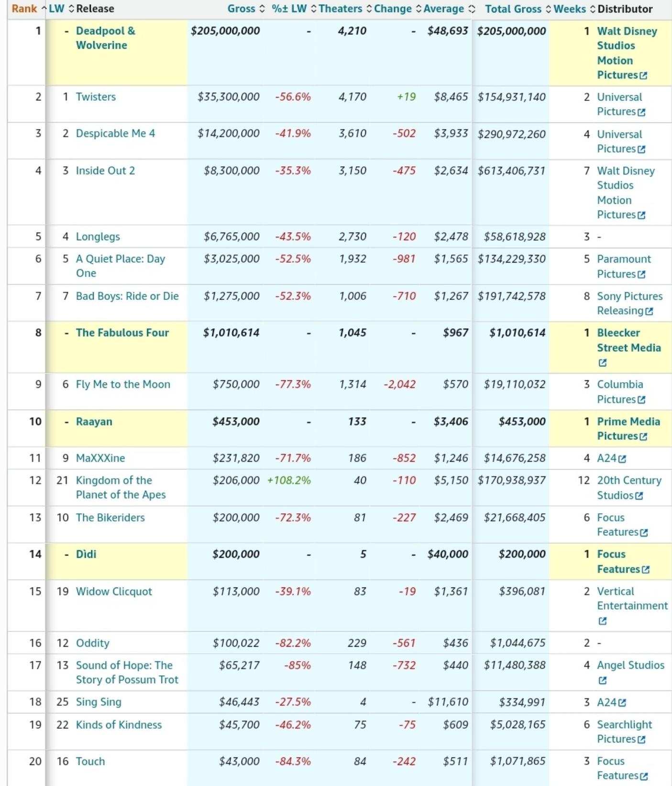Open Prime Media Pictures distributor link
The image size is (672, 786).
[628, 429]
